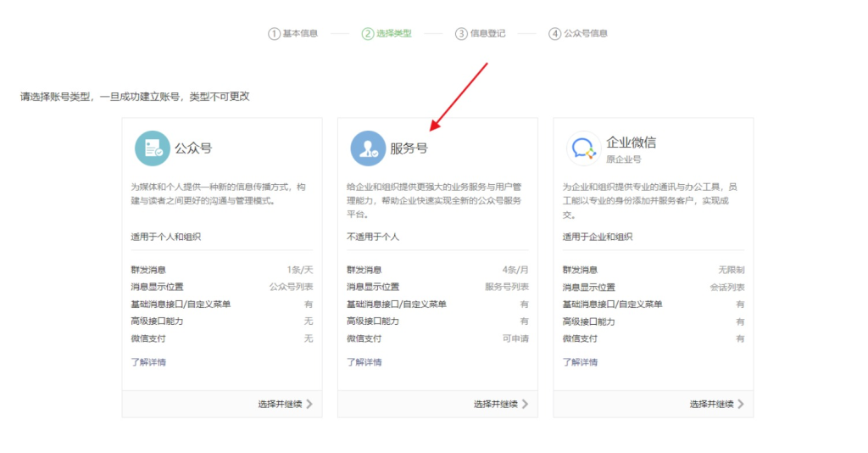Click the chevron arrow in 服务号 card footer

pos(526,405)
